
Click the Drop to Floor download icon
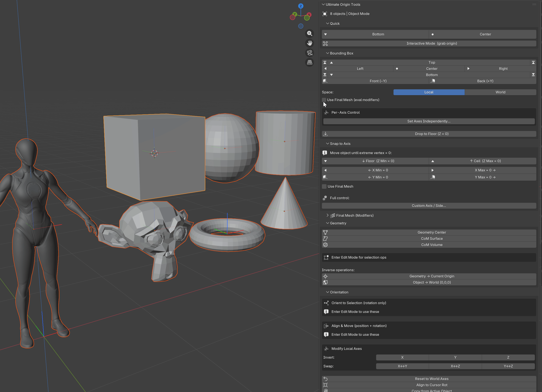[326, 134]
